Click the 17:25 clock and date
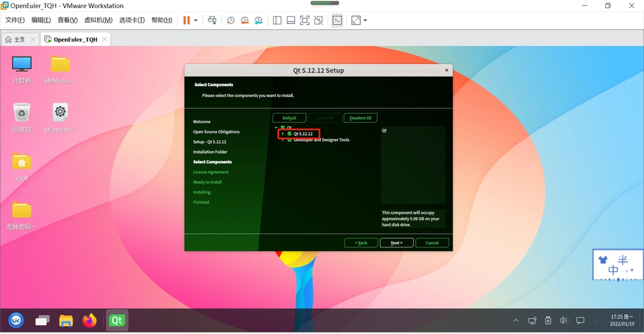This screenshot has height=334, width=644. (621, 321)
